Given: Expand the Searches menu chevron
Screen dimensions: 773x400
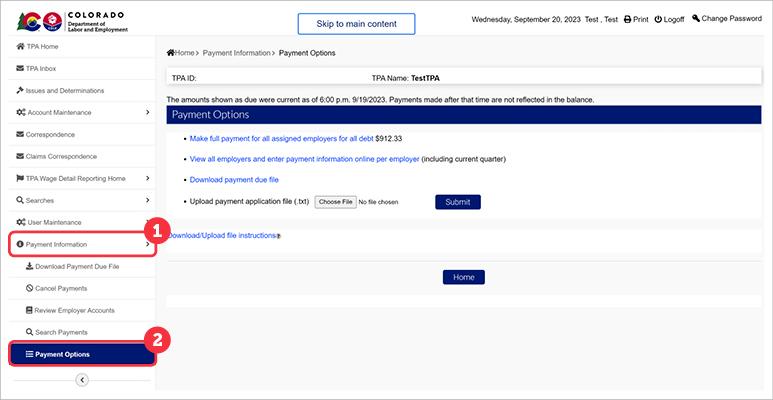Looking at the screenshot, I should (147, 200).
